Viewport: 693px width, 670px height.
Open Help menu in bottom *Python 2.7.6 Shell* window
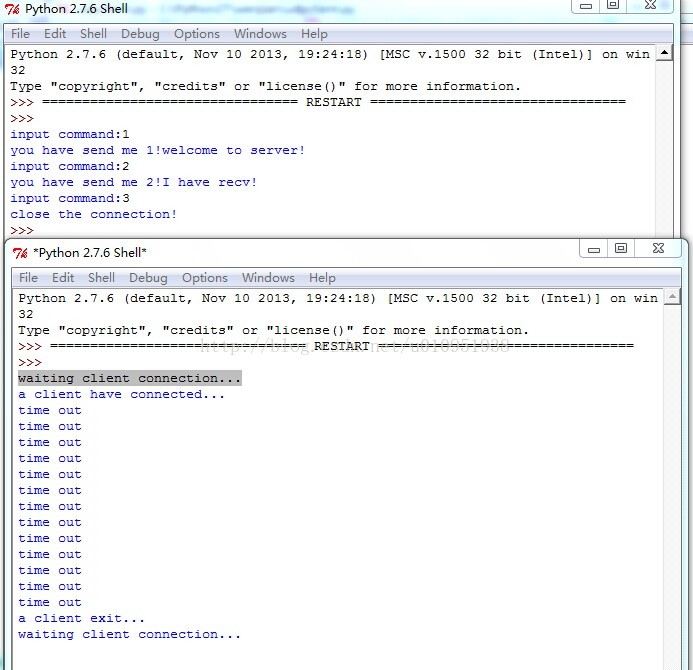[322, 278]
